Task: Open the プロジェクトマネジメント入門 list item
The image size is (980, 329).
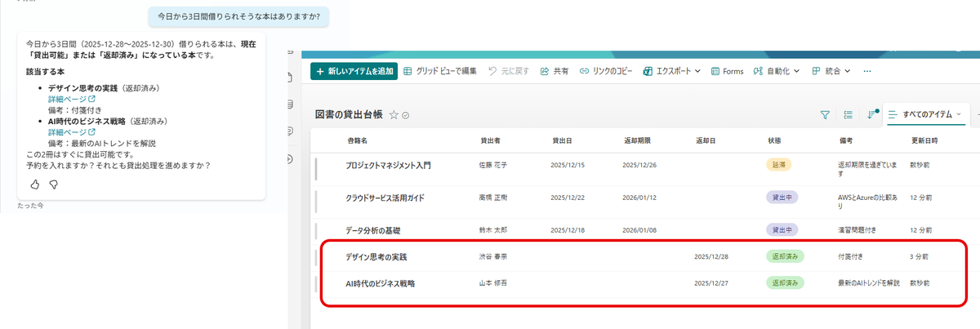Action: [388, 165]
